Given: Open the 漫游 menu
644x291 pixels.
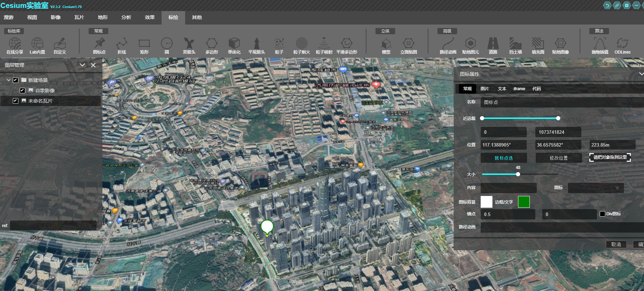Looking at the screenshot, I should tap(9, 17).
